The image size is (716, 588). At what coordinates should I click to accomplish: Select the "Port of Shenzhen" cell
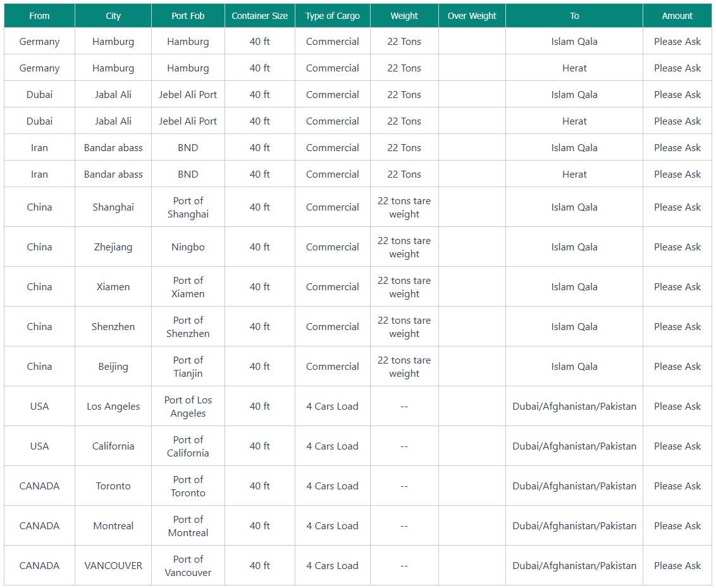click(188, 327)
